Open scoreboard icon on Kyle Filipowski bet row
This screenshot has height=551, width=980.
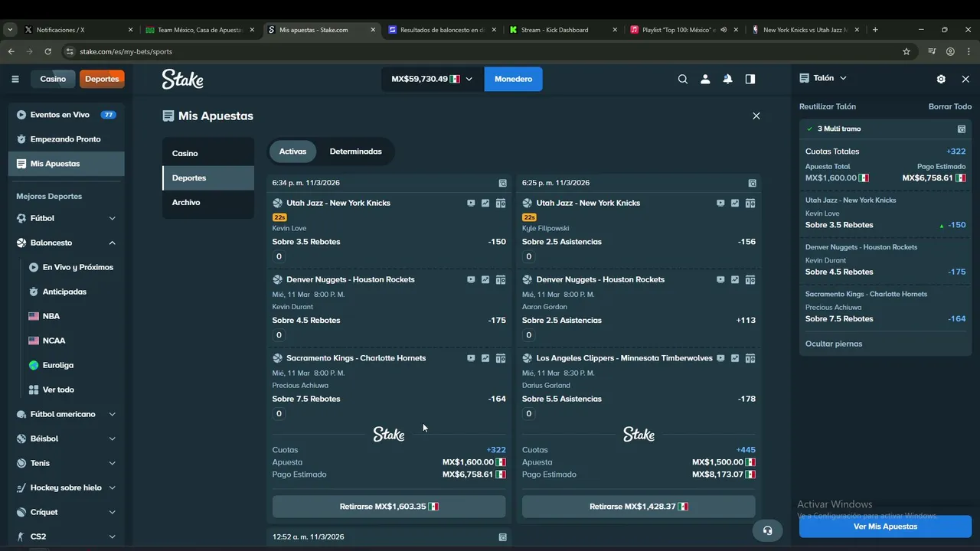750,204
